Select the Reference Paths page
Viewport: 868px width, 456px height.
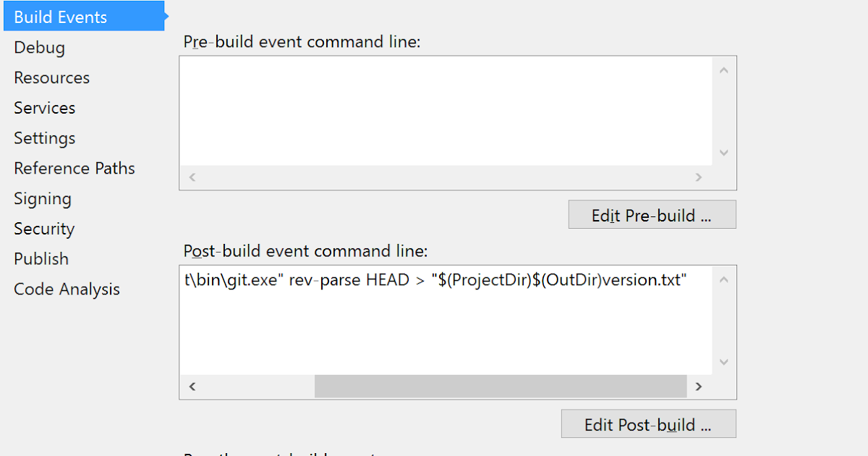pos(74,168)
